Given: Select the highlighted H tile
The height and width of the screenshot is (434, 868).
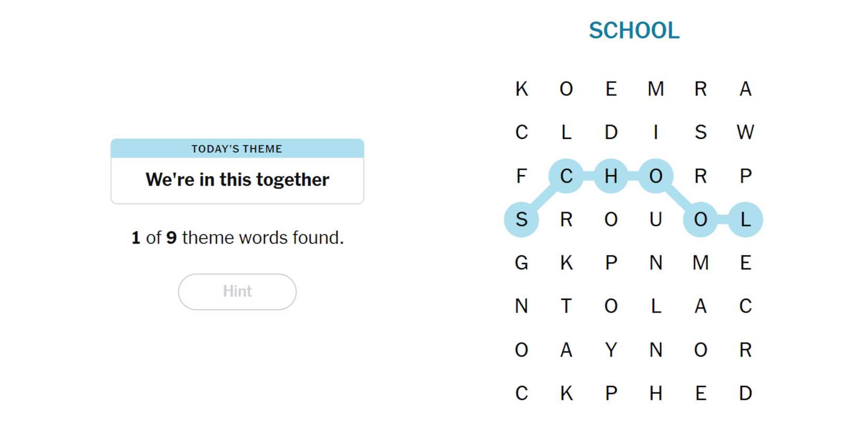Looking at the screenshot, I should (x=611, y=176).
